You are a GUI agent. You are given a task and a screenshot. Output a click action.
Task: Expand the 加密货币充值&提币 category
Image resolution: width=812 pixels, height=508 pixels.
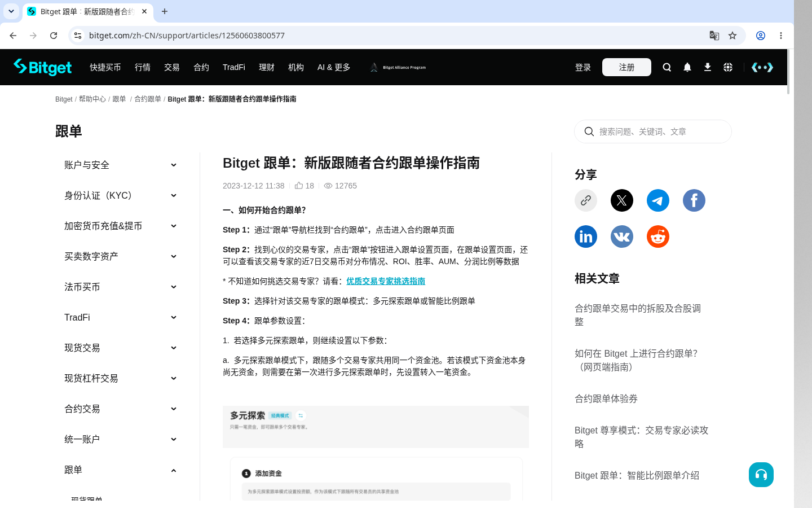tap(121, 226)
